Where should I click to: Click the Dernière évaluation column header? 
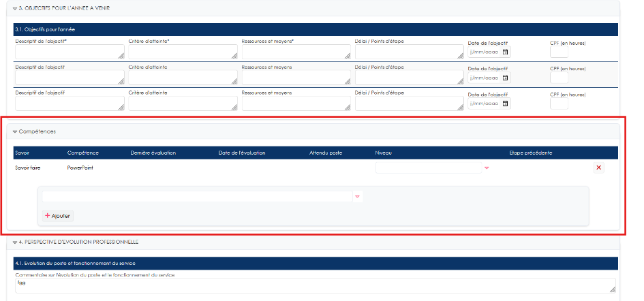pyautogui.click(x=153, y=153)
